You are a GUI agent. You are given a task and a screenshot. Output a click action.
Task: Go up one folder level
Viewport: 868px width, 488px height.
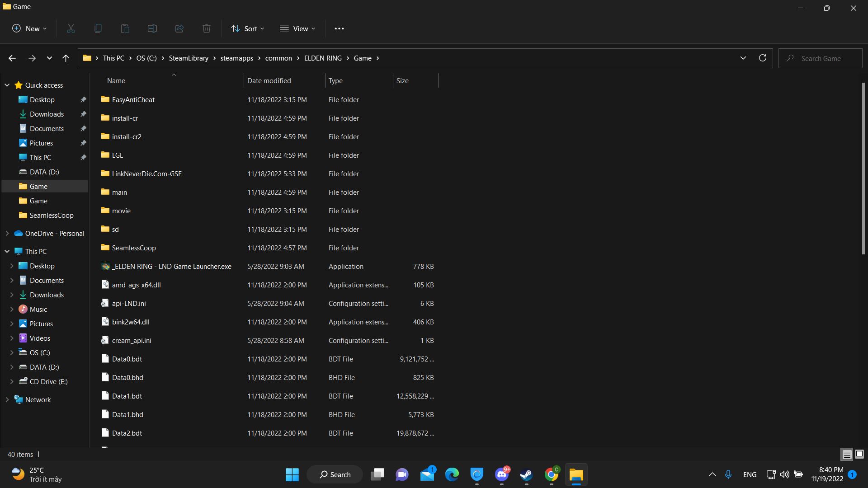point(66,58)
